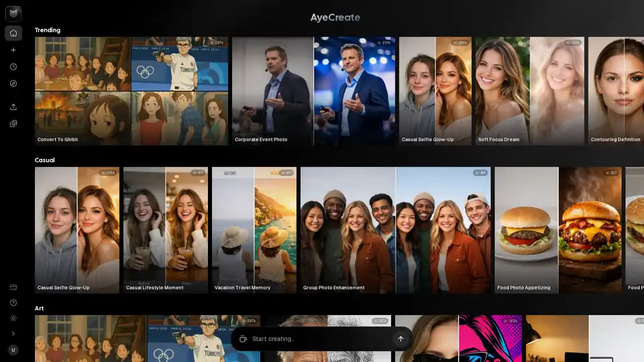Viewport: 644px width, 362px height.
Task: Open the Casual Lifestyle Moment card
Action: click(x=166, y=230)
